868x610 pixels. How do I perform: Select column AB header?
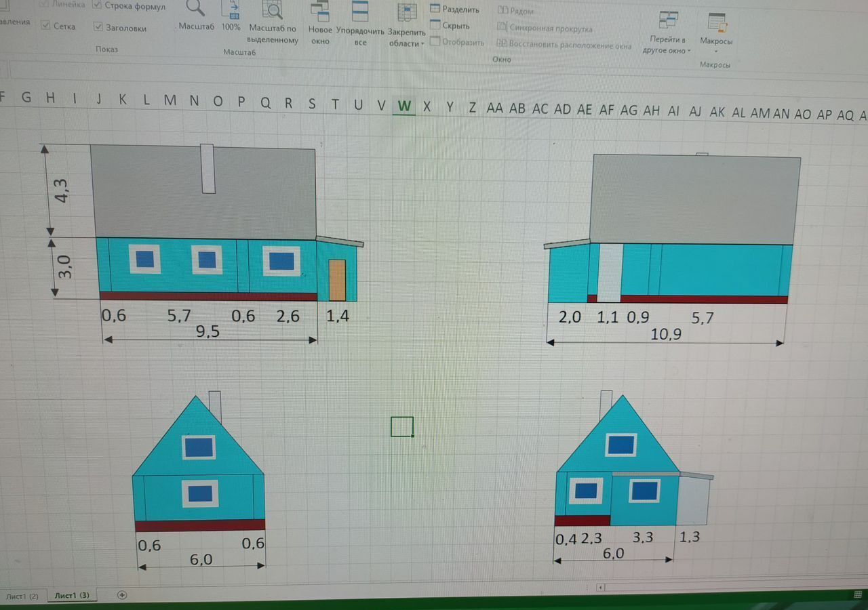[x=517, y=108]
